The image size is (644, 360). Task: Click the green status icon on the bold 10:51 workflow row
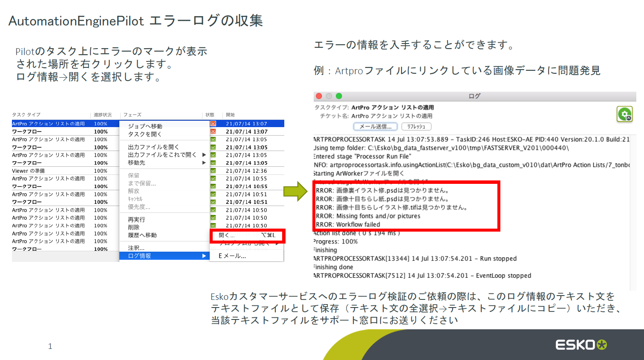(213, 202)
